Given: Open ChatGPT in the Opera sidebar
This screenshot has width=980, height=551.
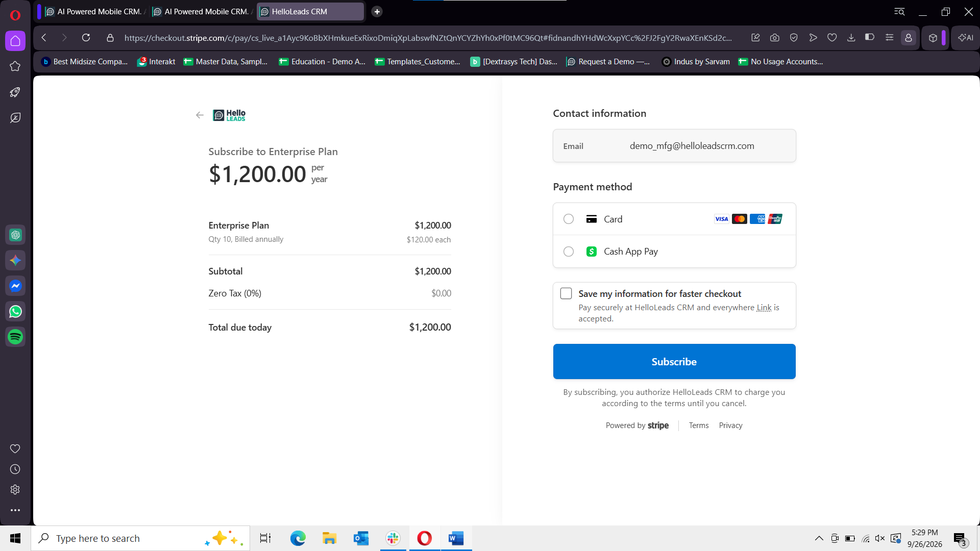Looking at the screenshot, I should [x=15, y=235].
